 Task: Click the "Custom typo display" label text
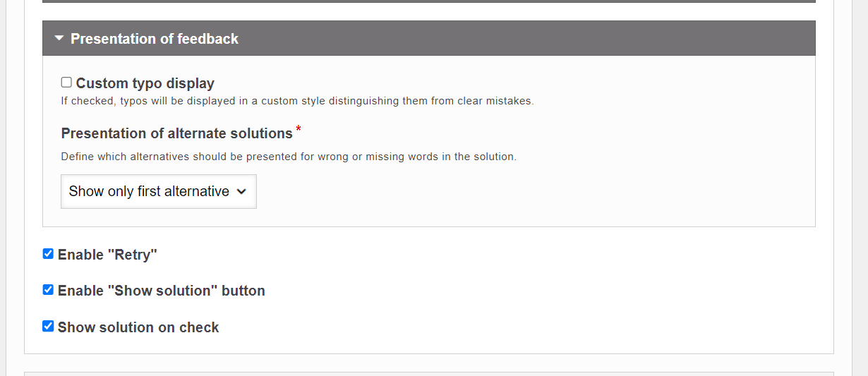[145, 83]
